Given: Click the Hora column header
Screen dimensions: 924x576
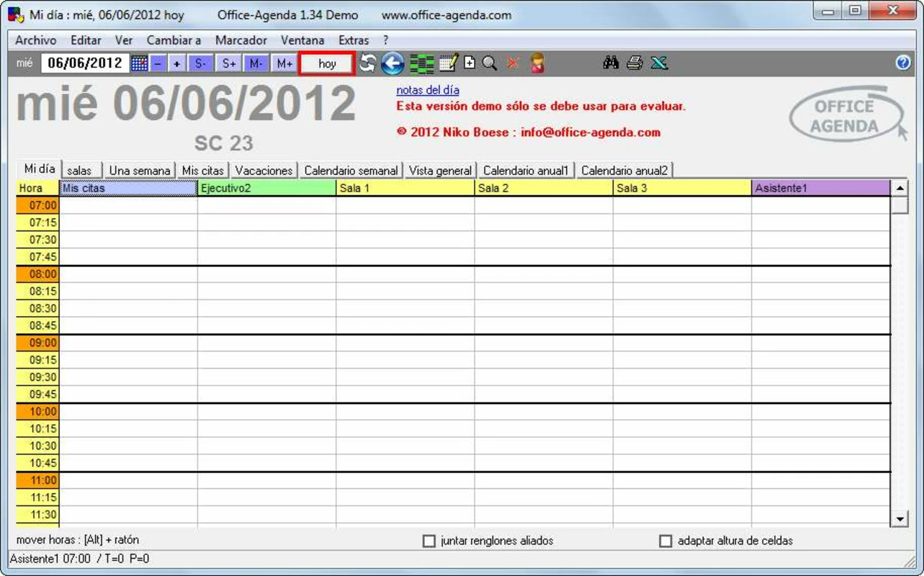Looking at the screenshot, I should (x=38, y=188).
